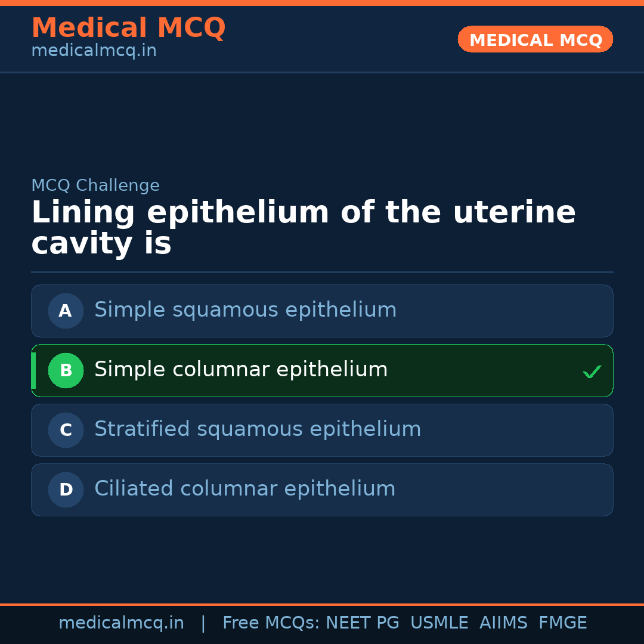The image size is (644, 644).
Task: Click the question text about uterine cavity lining
Action: [x=303, y=228]
